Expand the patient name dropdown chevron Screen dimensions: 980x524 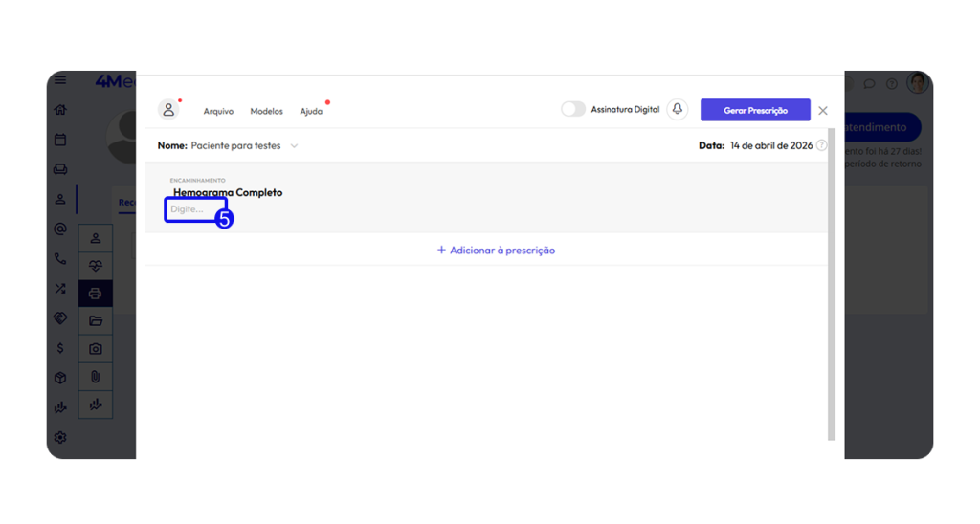coord(294,146)
